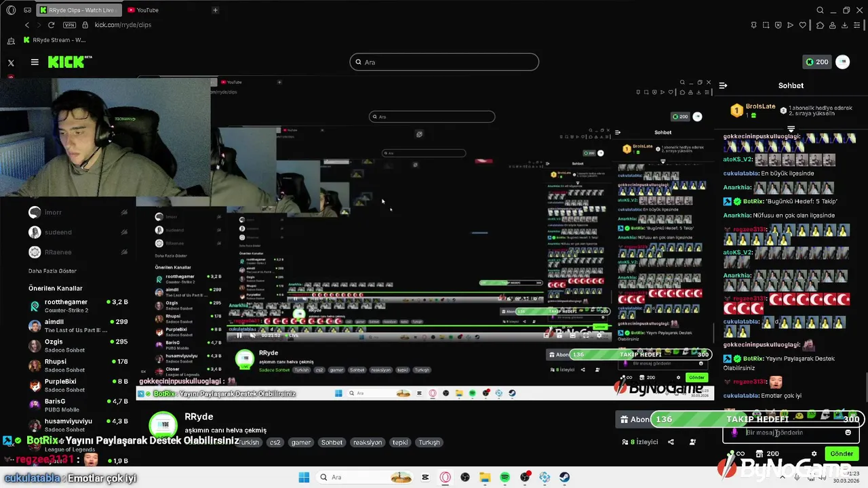Toggle the Opera VPN badge
The width and height of the screenshot is (868, 488).
(69, 25)
